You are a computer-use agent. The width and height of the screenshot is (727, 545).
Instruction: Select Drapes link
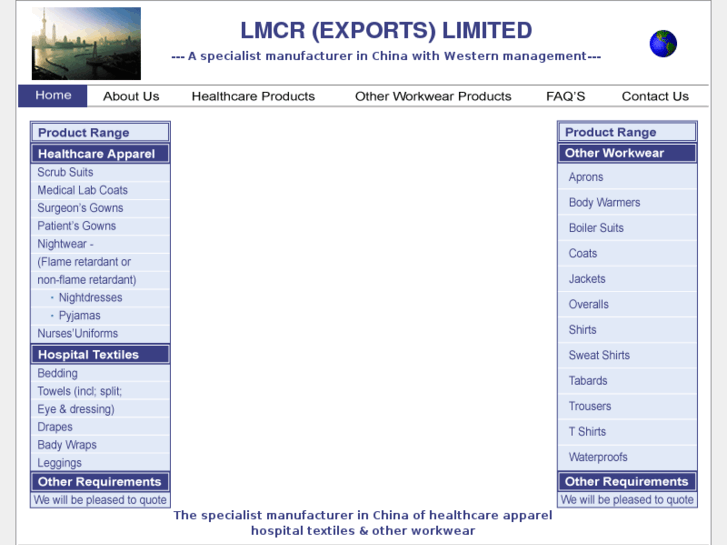[55, 427]
